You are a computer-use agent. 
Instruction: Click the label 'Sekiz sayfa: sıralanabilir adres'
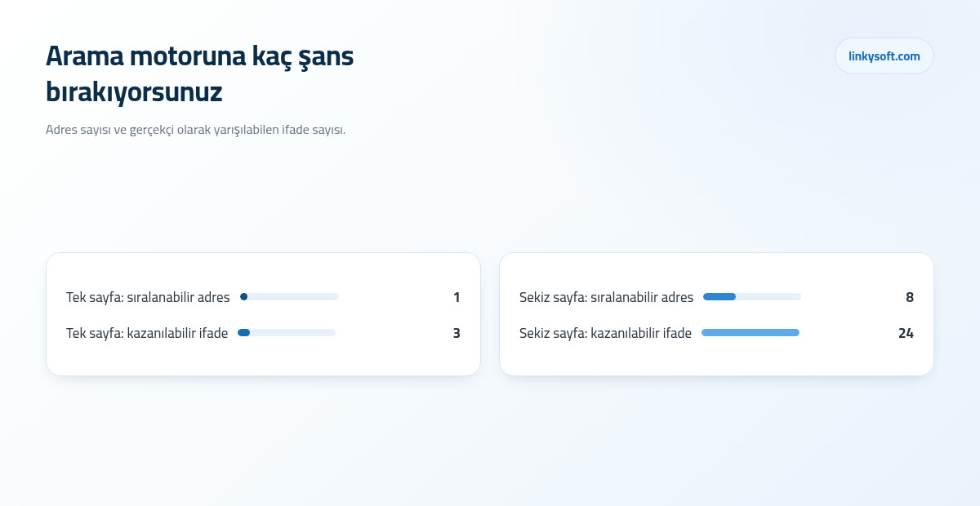(x=606, y=297)
